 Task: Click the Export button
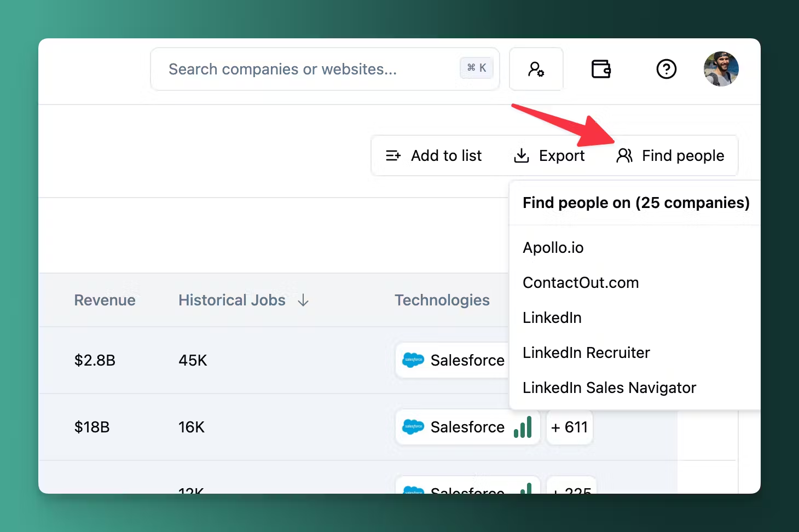tap(549, 155)
